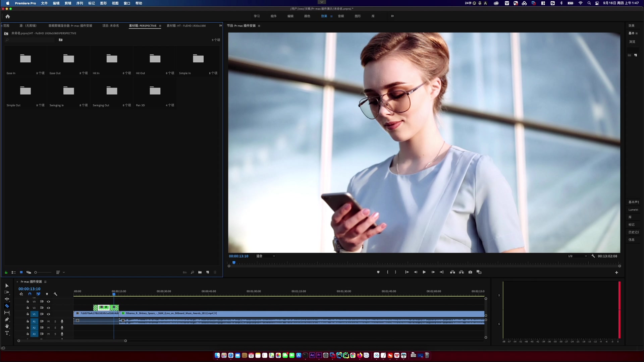Toggle V2 track output eye
Screen dimensions: 644x362
(48, 308)
